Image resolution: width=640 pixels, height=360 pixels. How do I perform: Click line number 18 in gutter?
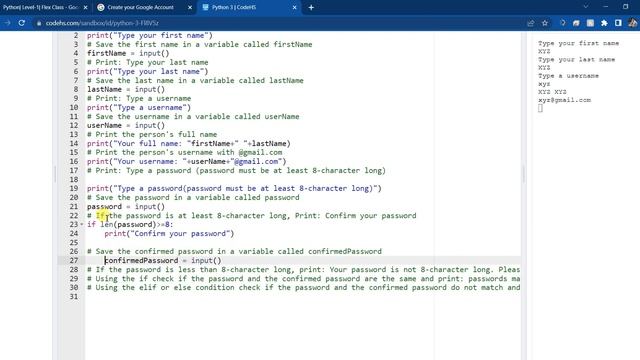coord(73,179)
